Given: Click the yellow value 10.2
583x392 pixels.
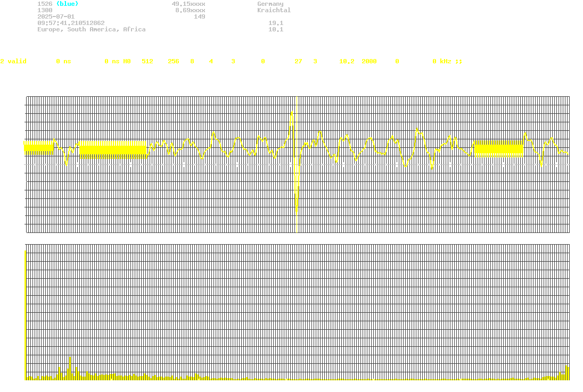Looking at the screenshot, I should click(x=347, y=61).
